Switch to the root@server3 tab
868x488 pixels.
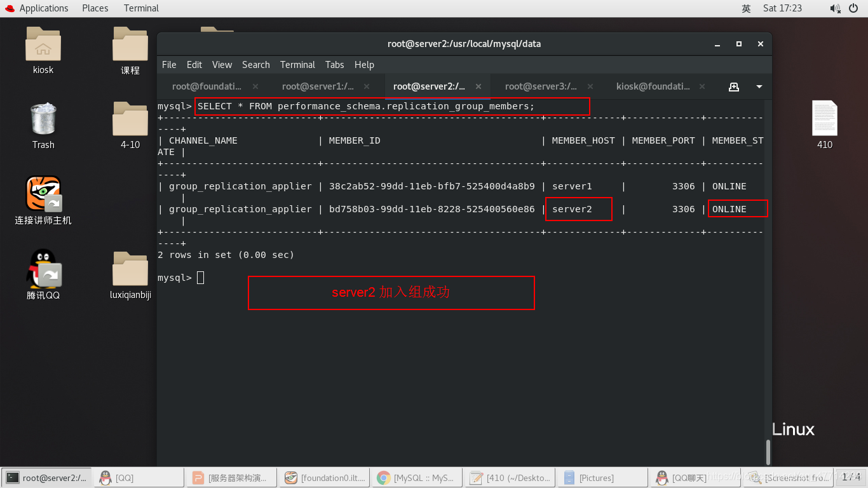[x=541, y=86]
